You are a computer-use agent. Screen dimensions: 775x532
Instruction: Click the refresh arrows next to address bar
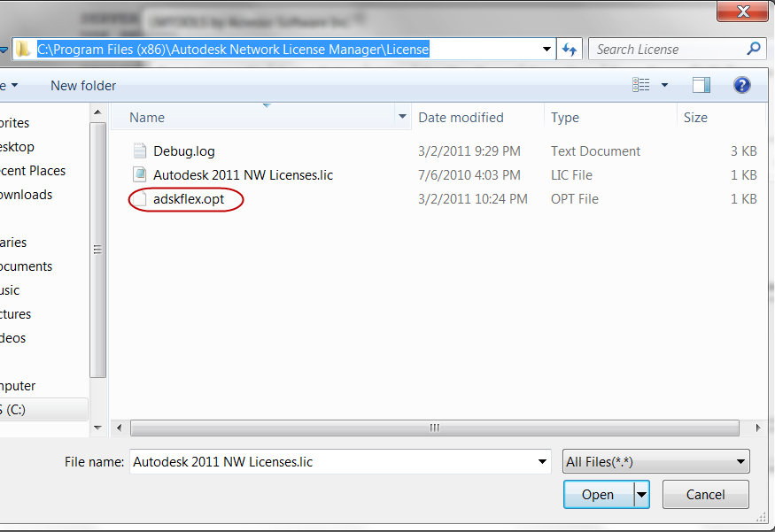point(570,50)
